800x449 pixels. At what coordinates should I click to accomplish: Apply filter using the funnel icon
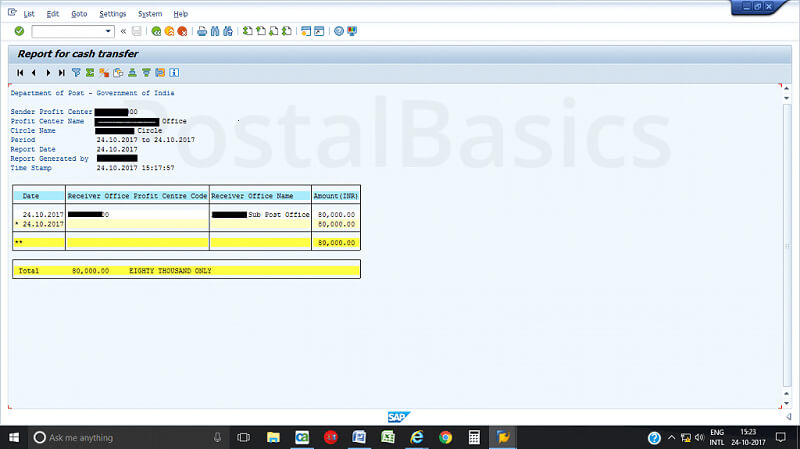tap(76, 73)
